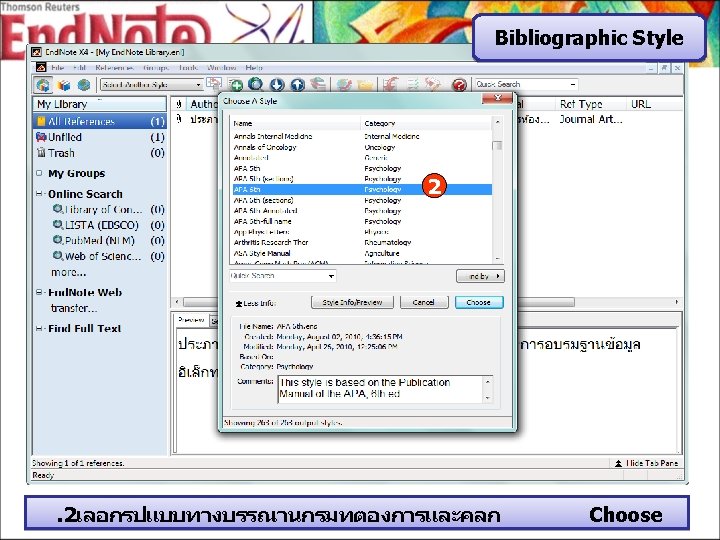Click the Import down-arrow icon
This screenshot has height=540, width=720.
click(x=277, y=85)
